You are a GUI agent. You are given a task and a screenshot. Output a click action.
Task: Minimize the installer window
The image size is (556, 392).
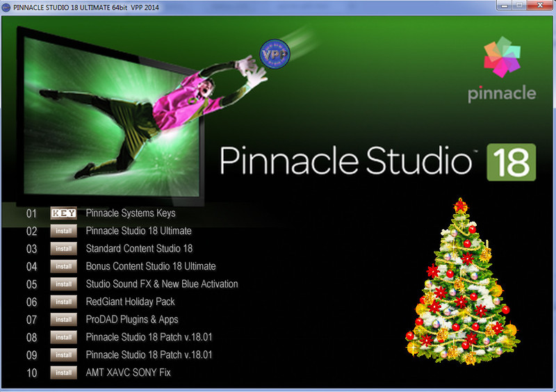click(x=505, y=5)
